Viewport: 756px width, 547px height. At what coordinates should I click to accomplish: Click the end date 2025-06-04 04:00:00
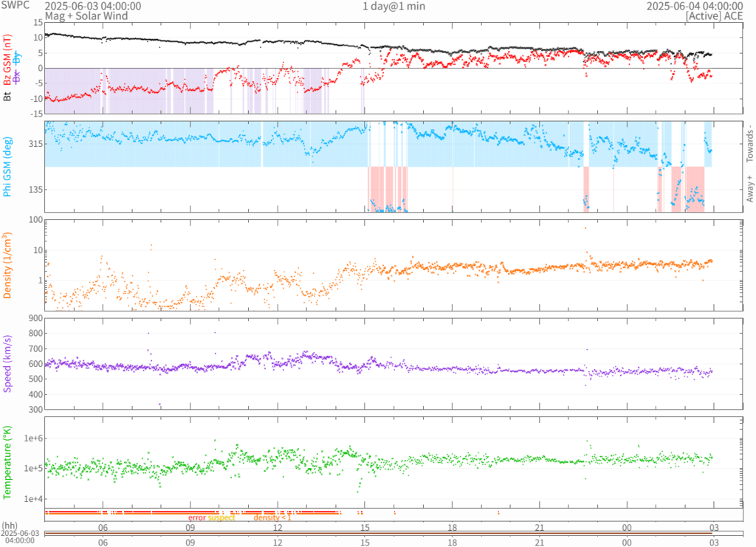[x=694, y=6]
